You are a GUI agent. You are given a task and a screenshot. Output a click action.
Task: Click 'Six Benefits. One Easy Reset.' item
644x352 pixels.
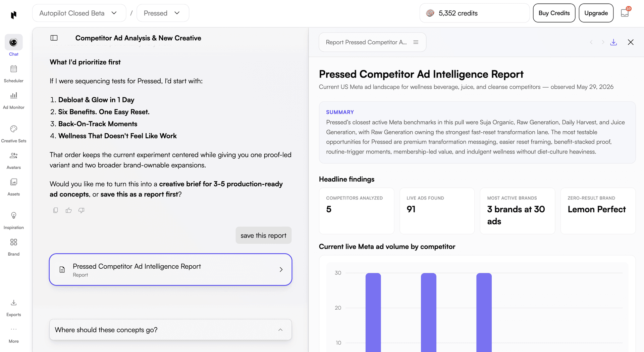(104, 112)
